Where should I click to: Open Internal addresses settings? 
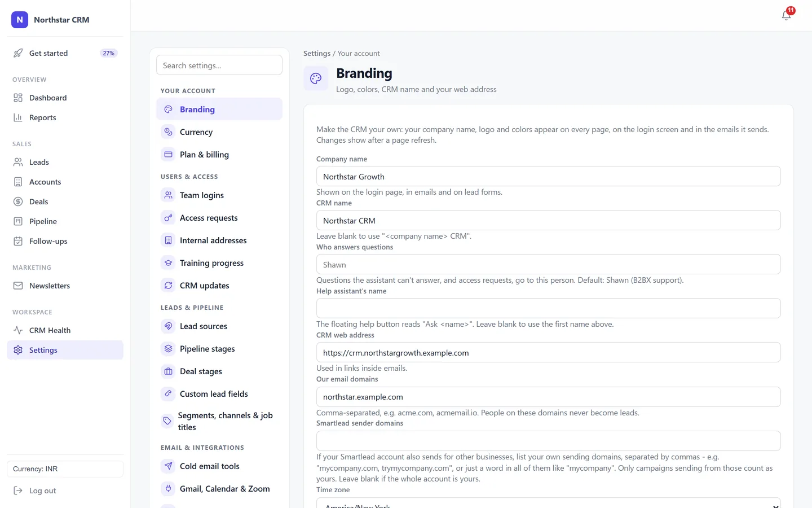click(219, 240)
